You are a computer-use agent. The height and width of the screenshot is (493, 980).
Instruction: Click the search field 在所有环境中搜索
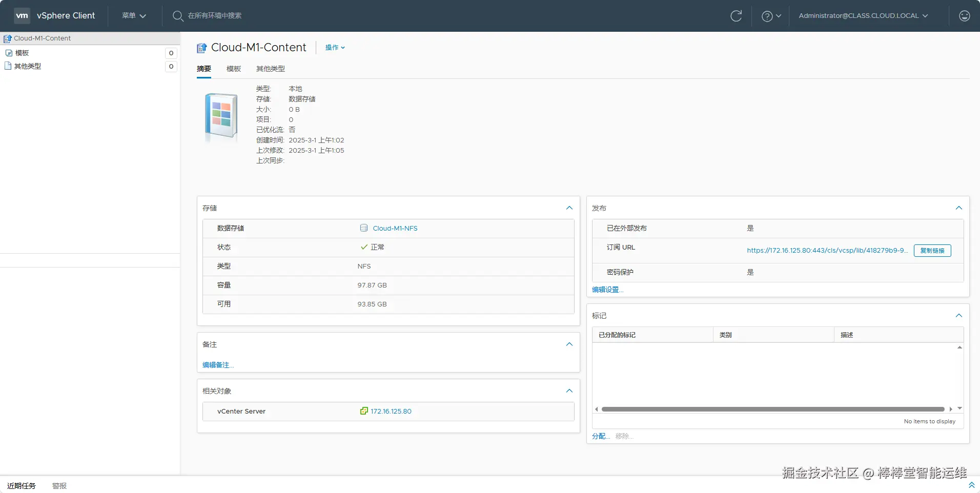(215, 16)
